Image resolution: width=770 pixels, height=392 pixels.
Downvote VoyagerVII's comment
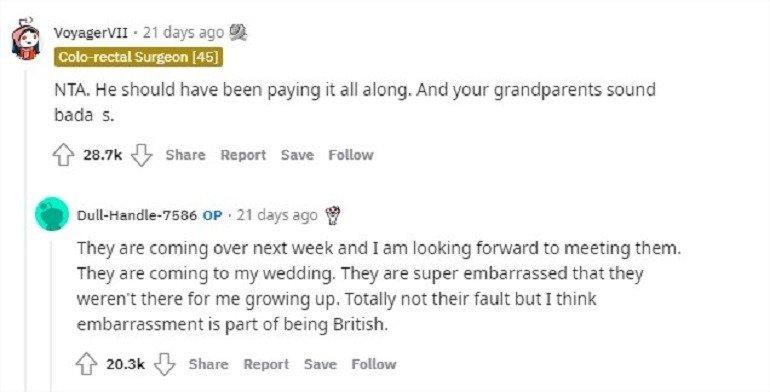141,155
